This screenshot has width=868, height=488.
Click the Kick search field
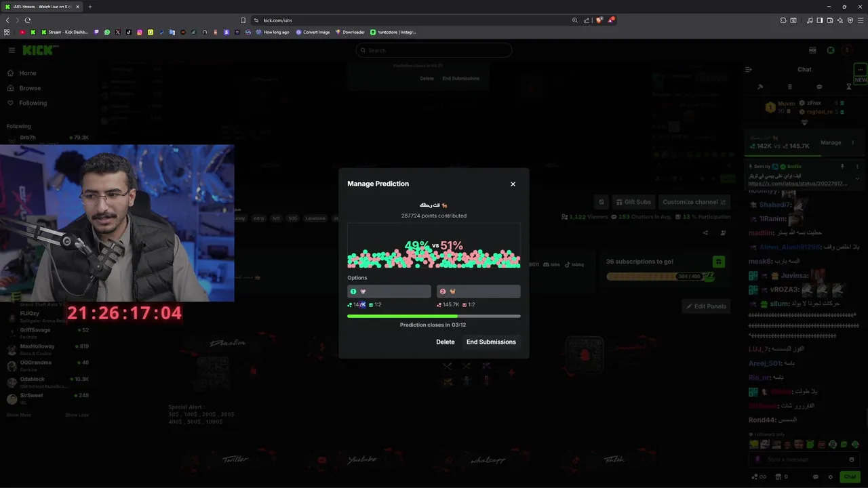(434, 50)
